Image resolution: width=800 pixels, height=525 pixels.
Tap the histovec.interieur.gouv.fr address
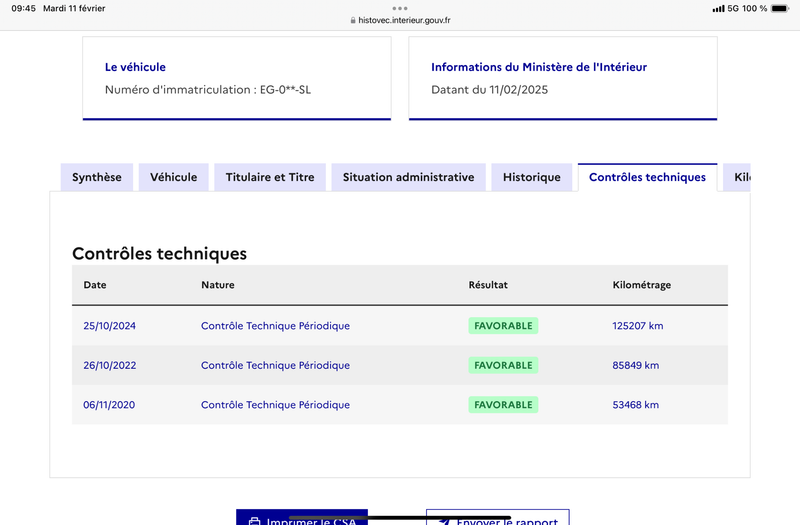click(x=404, y=20)
